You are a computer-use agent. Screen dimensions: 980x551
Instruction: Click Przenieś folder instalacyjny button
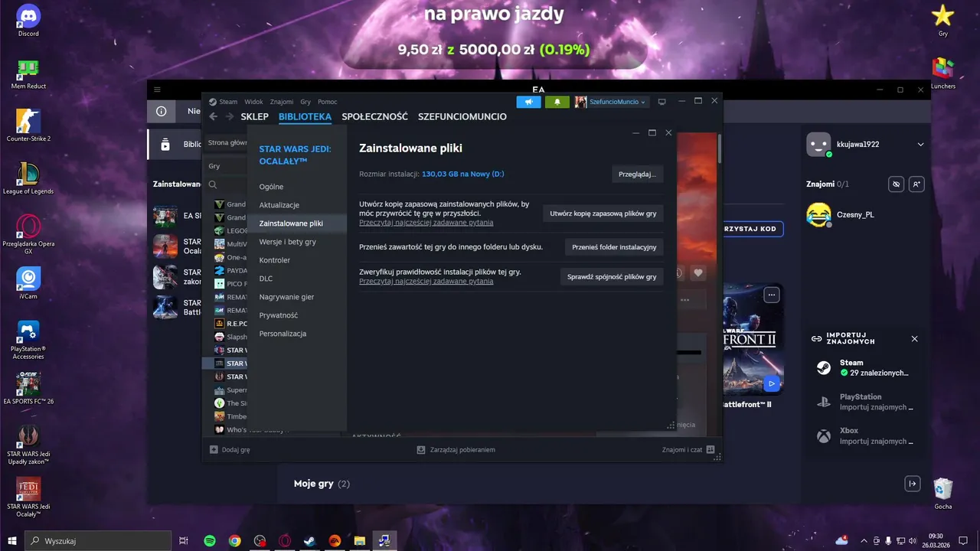tap(614, 247)
